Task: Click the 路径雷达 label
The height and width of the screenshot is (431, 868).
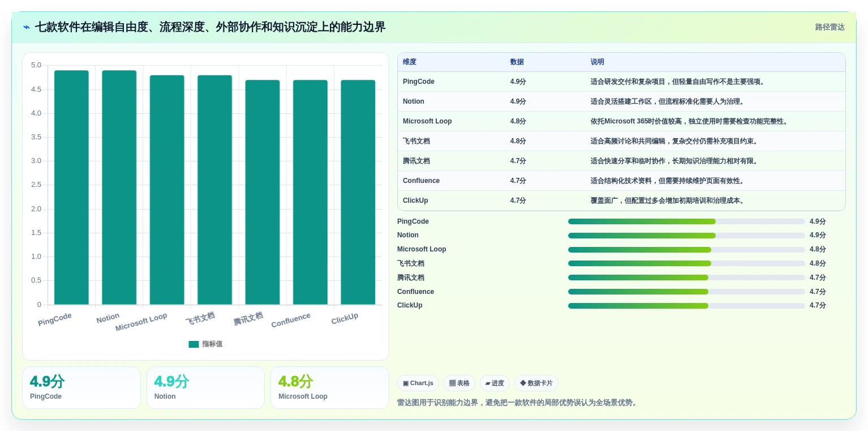Action: (830, 27)
